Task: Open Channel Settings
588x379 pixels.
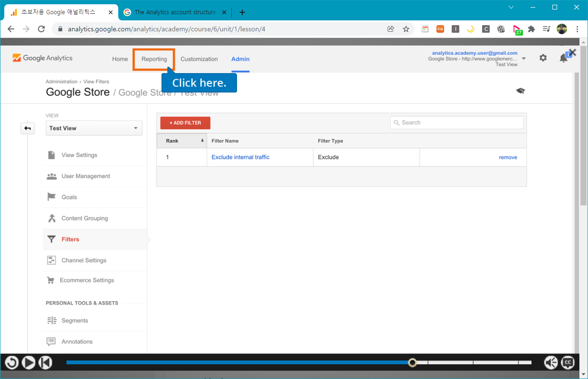Action: point(84,260)
